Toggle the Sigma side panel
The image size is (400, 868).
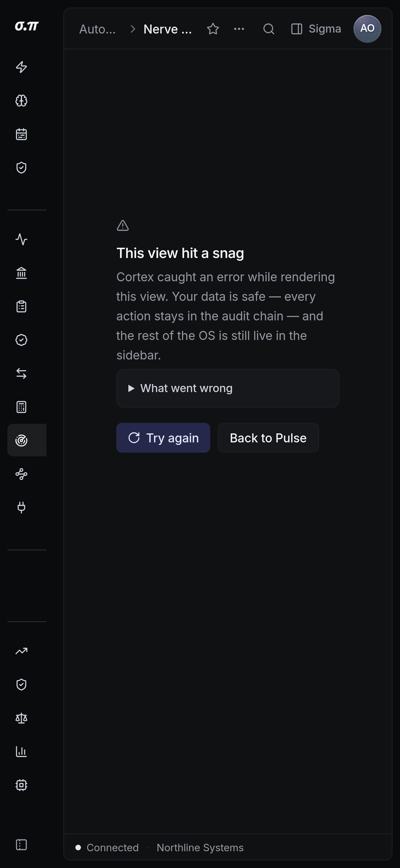316,29
